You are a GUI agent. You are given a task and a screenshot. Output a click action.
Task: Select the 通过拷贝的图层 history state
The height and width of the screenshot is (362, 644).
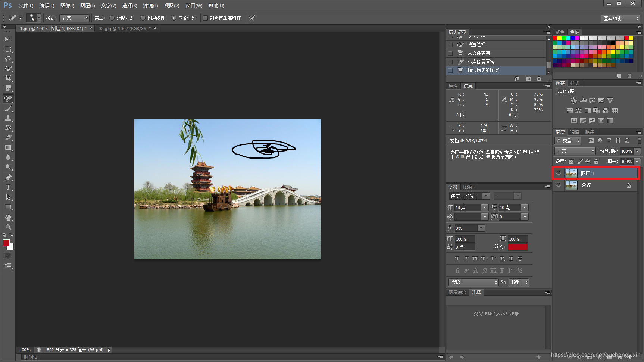496,70
